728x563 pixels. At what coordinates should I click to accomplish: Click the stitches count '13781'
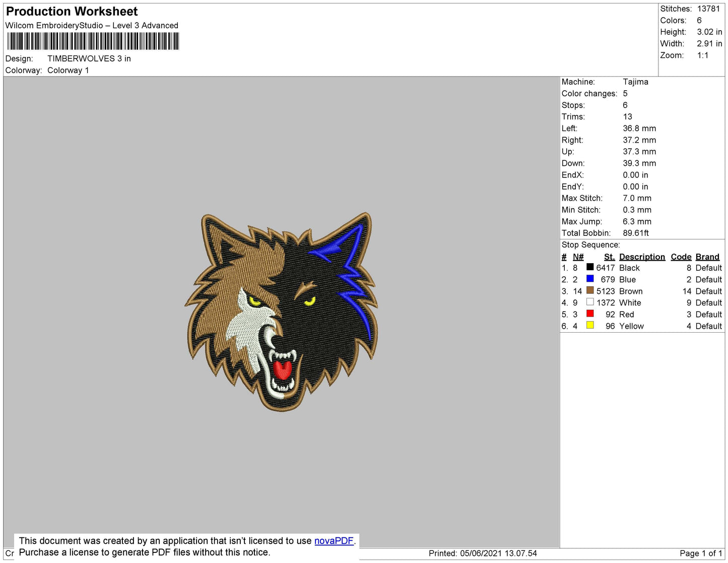(708, 9)
